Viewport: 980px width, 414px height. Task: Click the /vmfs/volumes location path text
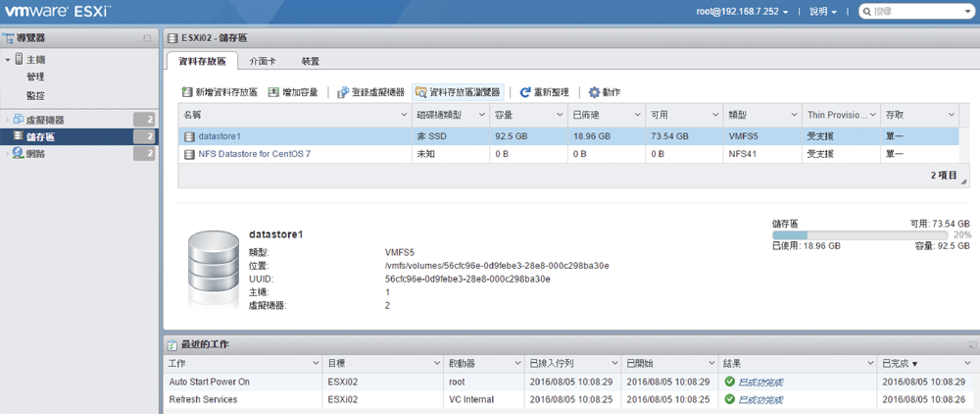(497, 266)
